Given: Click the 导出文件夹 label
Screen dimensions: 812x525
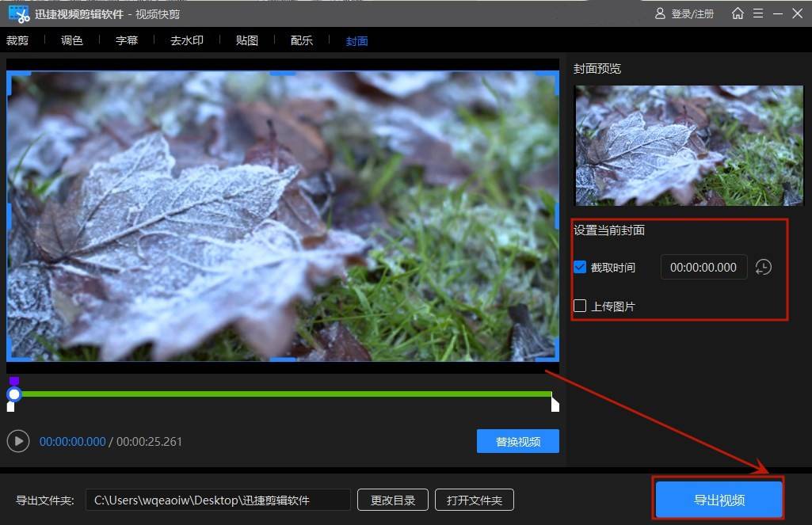Looking at the screenshot, I should point(45,500).
